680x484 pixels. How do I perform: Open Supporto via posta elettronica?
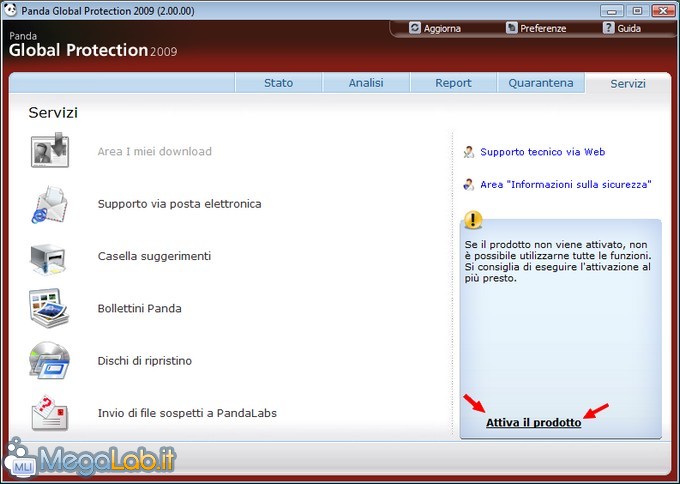(x=180, y=204)
